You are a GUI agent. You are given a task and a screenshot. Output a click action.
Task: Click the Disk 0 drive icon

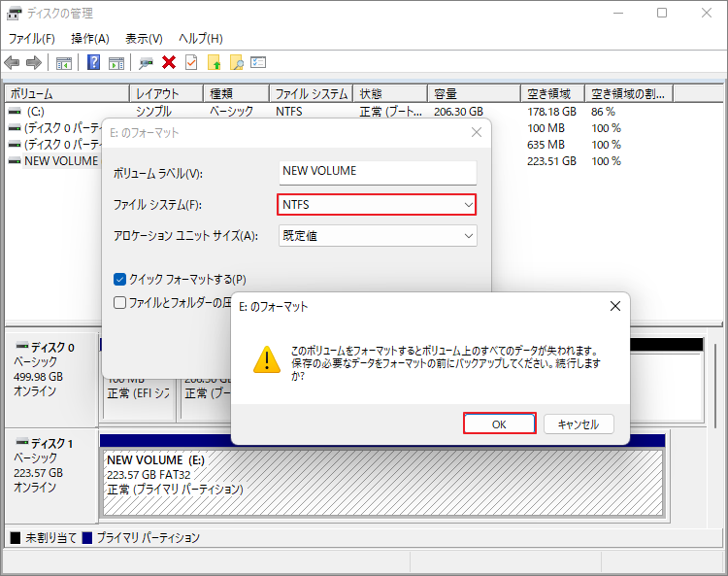click(22, 346)
